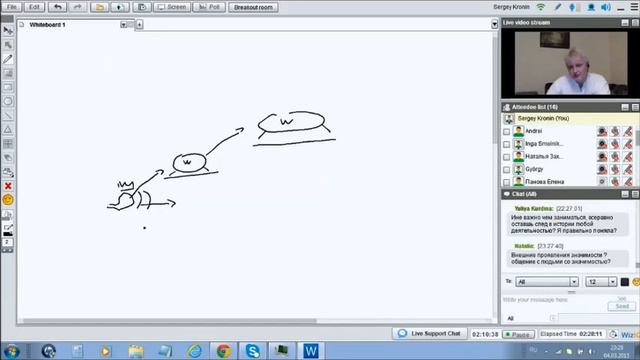Select the All chat tab at bottom
Screen dimensions: 640x360
coord(510,318)
